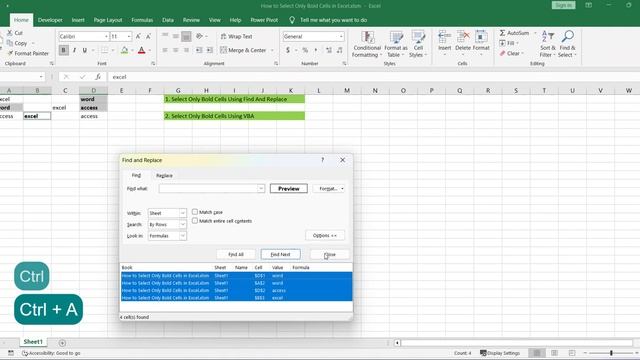
Task: Add a new sheet with plus icon
Action: [x=62, y=343]
